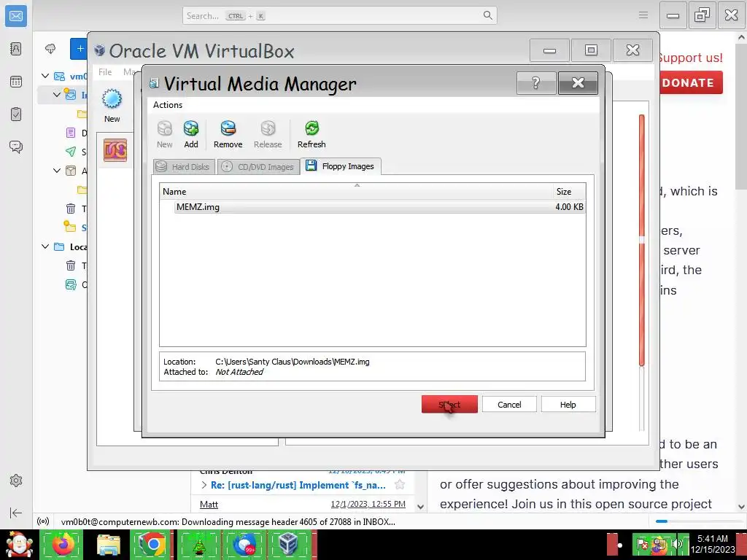Click the volume speaker tray icon
Viewport: 747px width, 560px height.
click(x=676, y=543)
